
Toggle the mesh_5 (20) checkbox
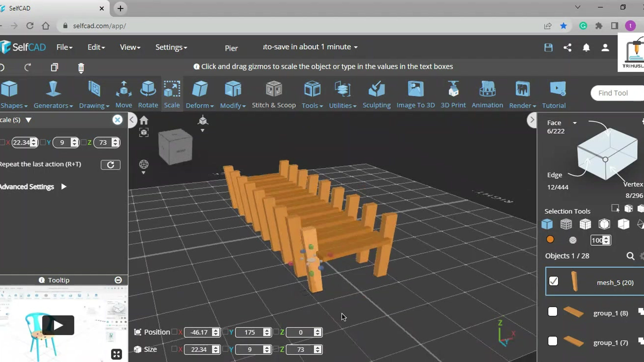tap(554, 281)
